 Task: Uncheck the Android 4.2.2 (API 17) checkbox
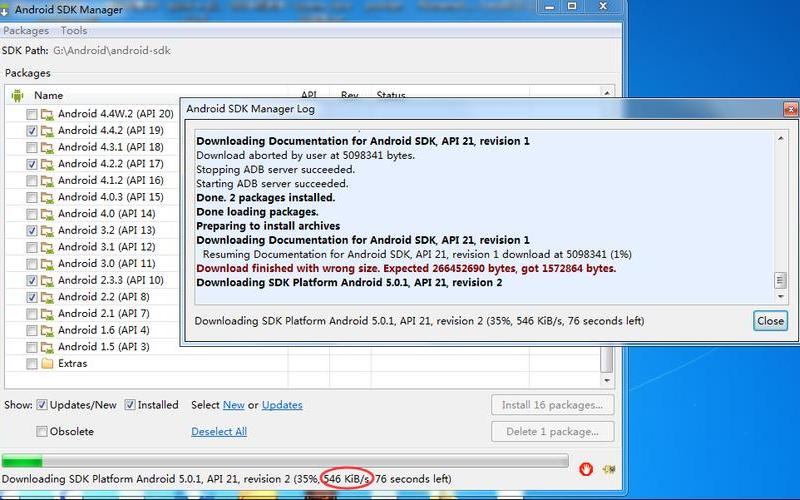click(x=32, y=164)
